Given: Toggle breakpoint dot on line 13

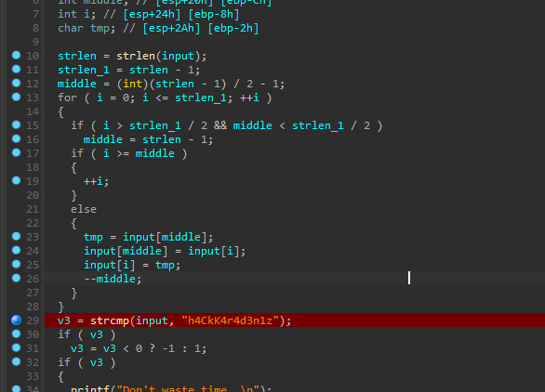Looking at the screenshot, I should 17,97.
